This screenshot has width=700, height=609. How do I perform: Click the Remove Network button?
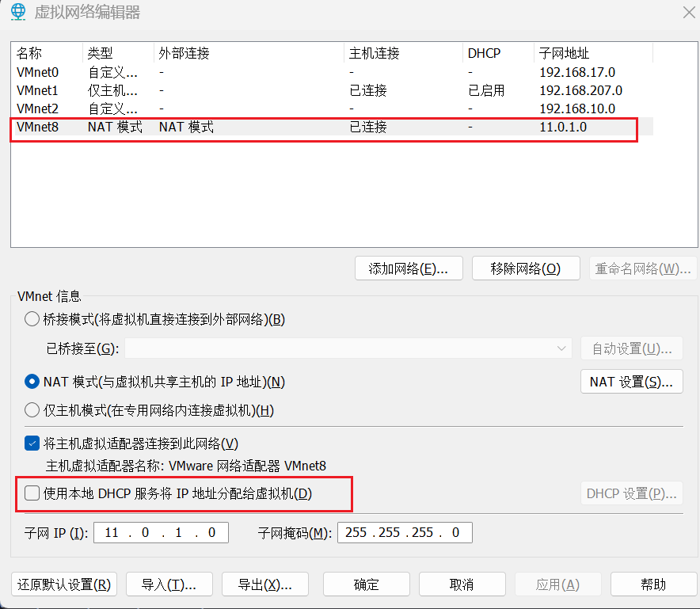525,268
